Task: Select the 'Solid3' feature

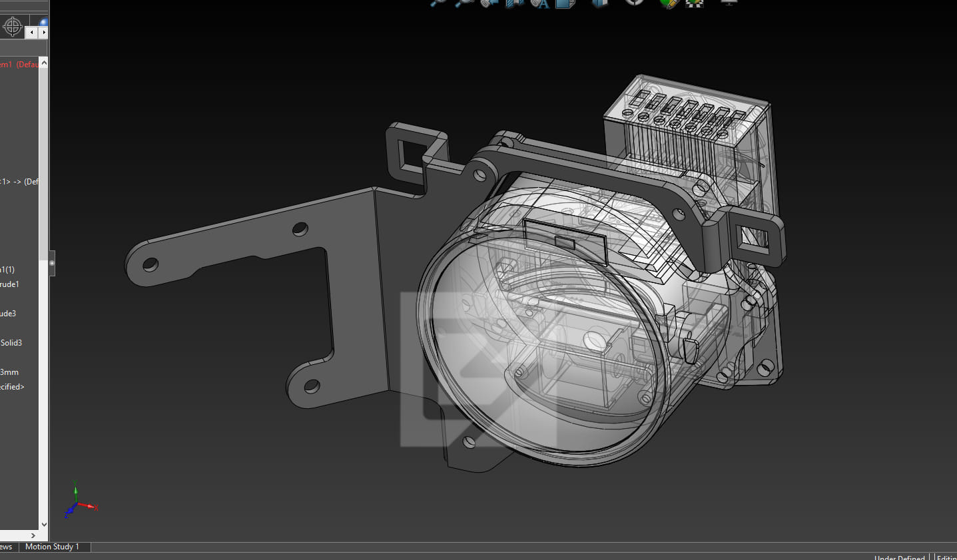Action: pos(11,343)
